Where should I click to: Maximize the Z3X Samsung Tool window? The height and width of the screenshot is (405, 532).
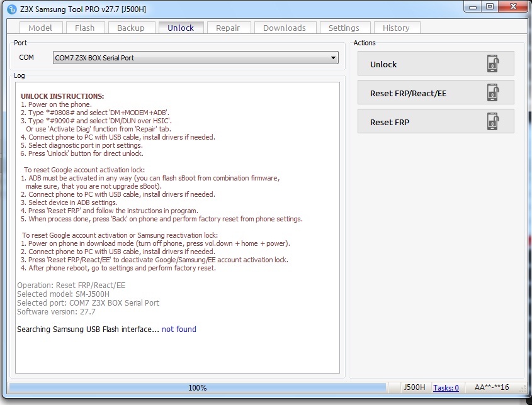click(490, 7)
